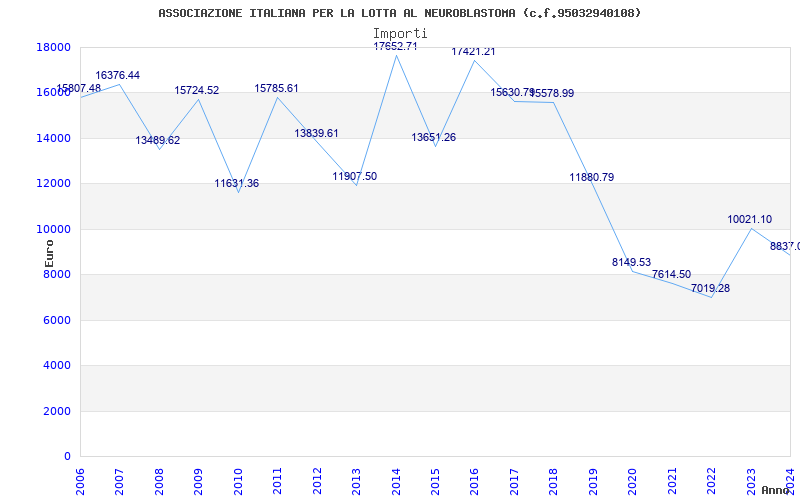Click the 2018 x-axis year label
Image resolution: width=800 pixels, height=500 pixels.
(x=554, y=481)
